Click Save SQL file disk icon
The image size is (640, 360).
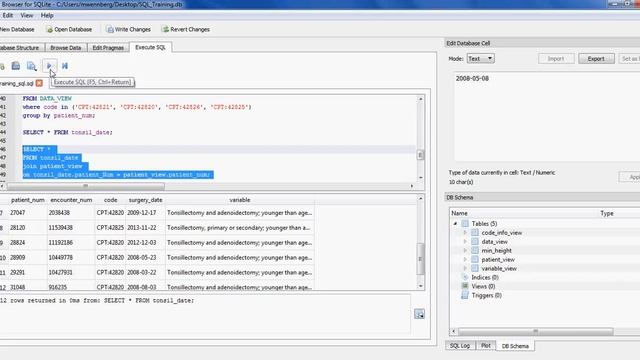pyautogui.click(x=16, y=66)
